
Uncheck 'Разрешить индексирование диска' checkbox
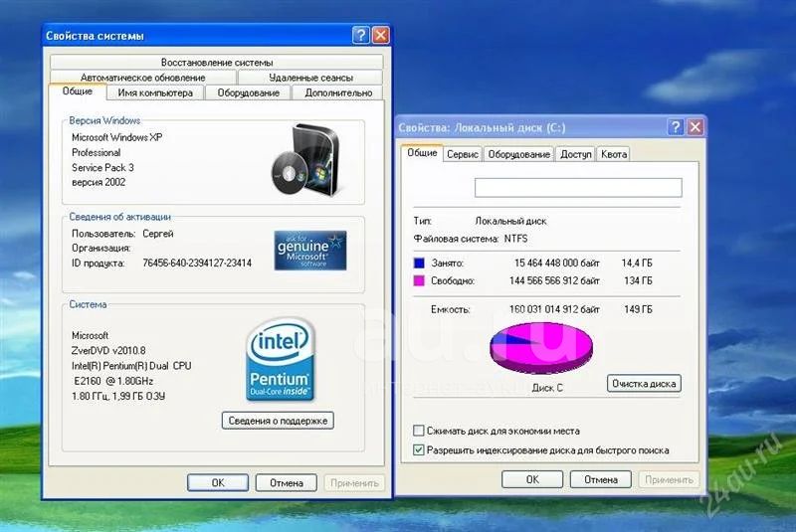click(x=418, y=449)
